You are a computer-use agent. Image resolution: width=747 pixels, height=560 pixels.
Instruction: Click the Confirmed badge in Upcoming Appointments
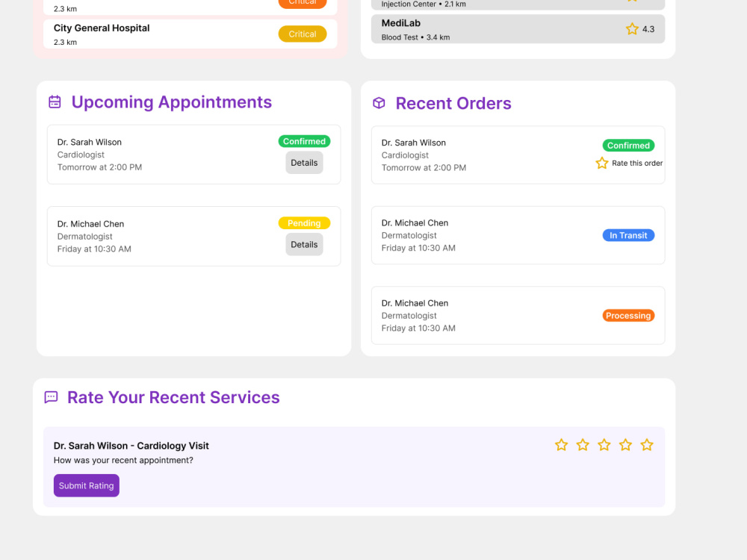[x=304, y=141]
